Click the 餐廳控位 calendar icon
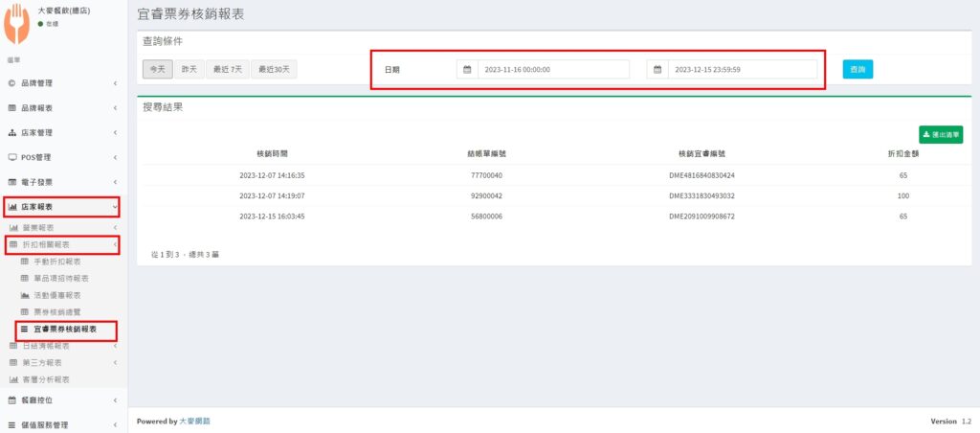The height and width of the screenshot is (433, 980). (x=12, y=399)
